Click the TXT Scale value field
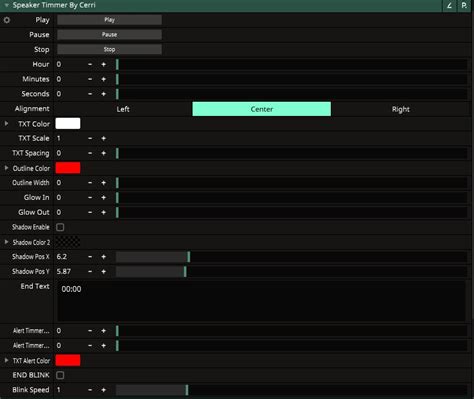This screenshot has width=474, height=399. click(69, 138)
